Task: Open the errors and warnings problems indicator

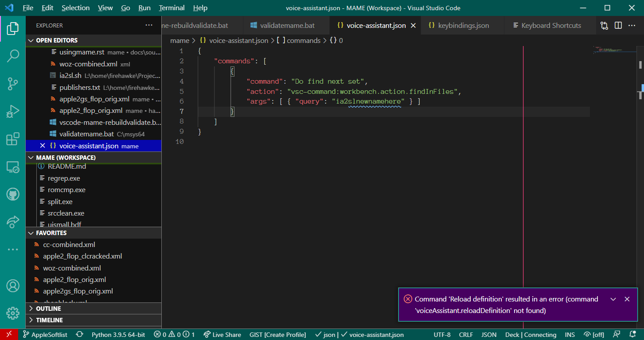Action: pyautogui.click(x=174, y=335)
